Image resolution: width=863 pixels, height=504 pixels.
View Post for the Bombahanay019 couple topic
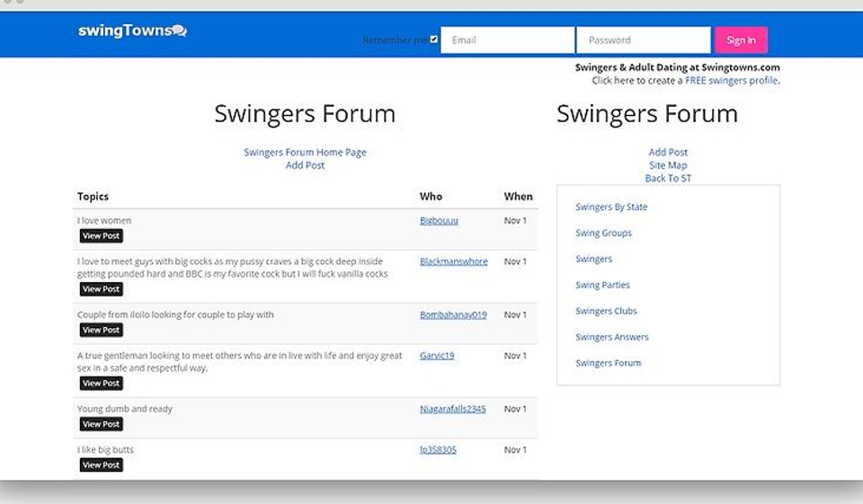coord(101,331)
